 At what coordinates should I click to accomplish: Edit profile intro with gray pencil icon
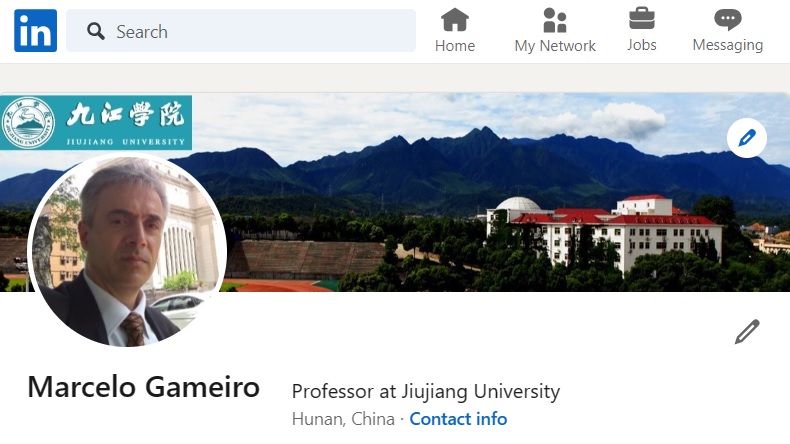point(747,332)
